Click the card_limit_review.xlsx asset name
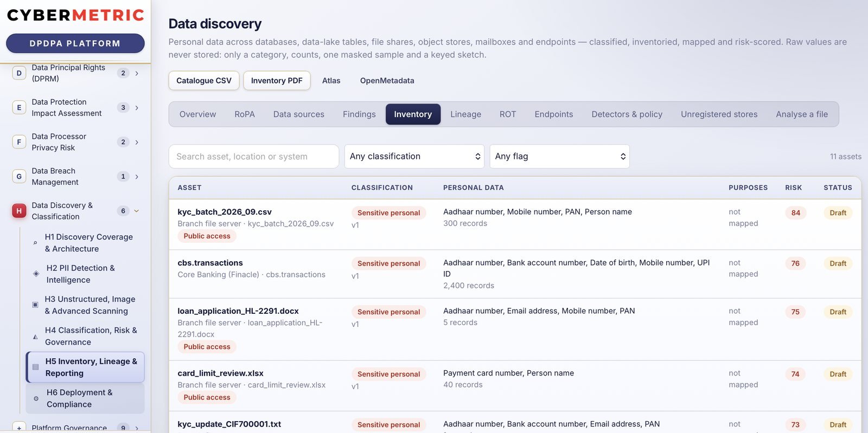The height and width of the screenshot is (433, 868). [220, 373]
